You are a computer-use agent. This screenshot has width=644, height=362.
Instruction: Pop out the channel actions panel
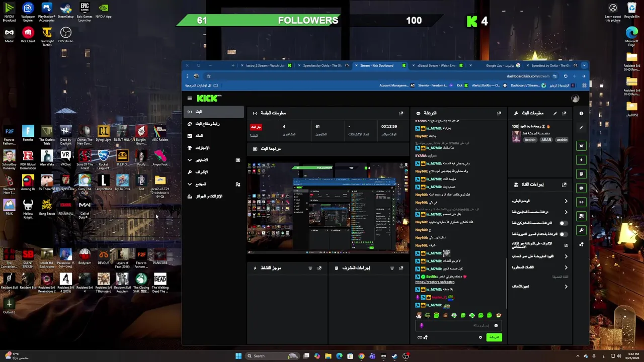coord(564,185)
